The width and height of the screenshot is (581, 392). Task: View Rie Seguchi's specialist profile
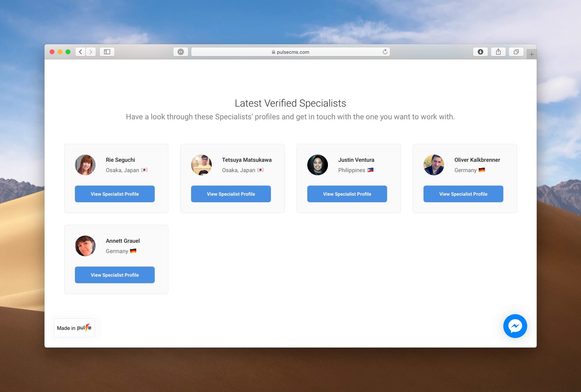coord(115,194)
